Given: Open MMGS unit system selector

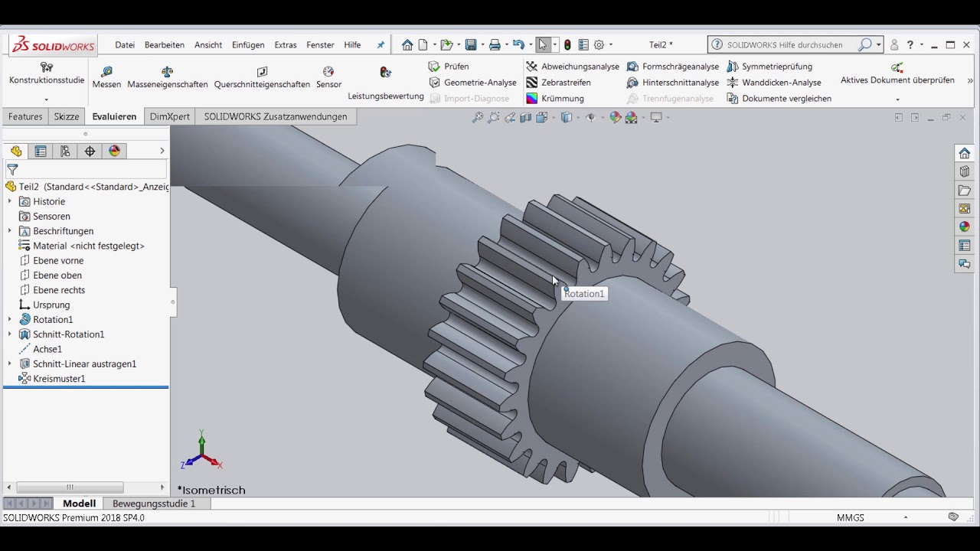Looking at the screenshot, I should point(851,518).
